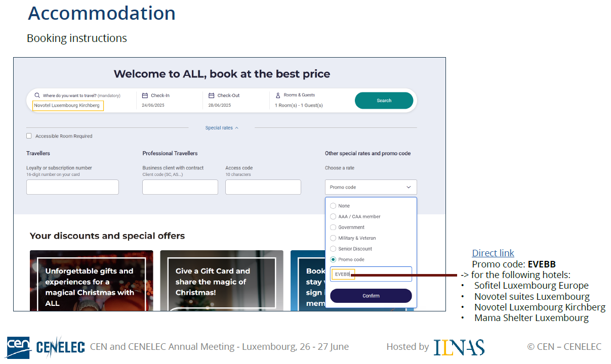Open the Direct link hyperlink
Viewport: 611px width, 364px height.
point(493,253)
